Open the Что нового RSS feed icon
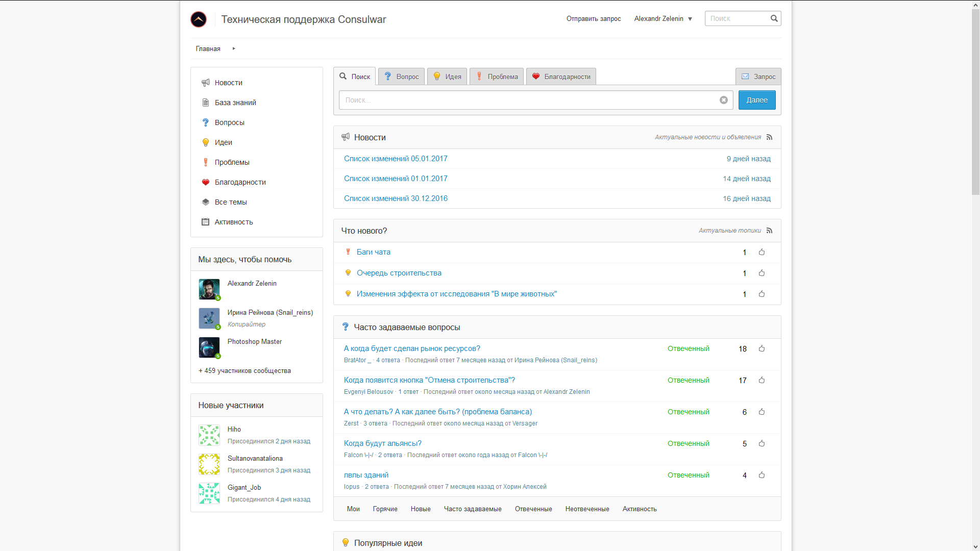The image size is (980, 551). 769,231
